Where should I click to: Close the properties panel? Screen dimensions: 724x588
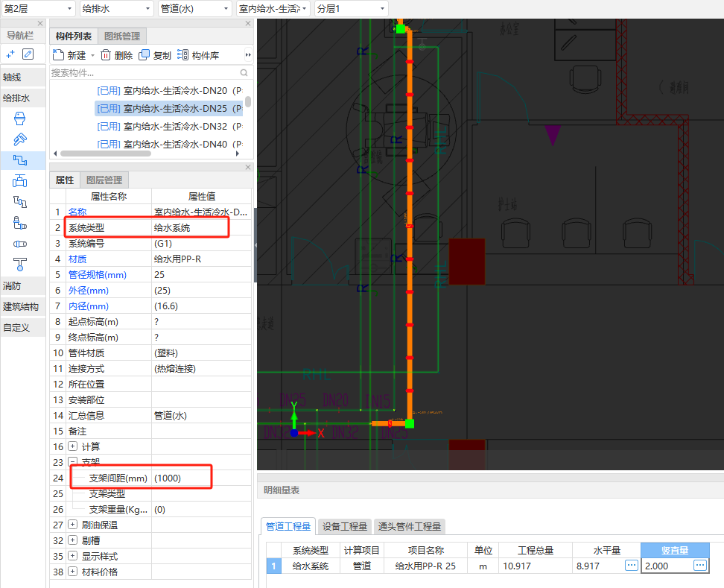point(248,167)
